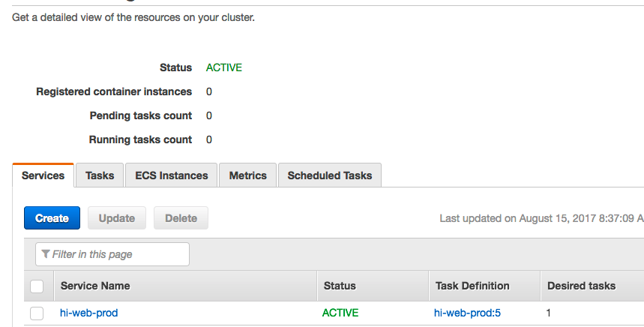Open the ECS Instances tab
This screenshot has height=327, width=644.
[x=171, y=175]
